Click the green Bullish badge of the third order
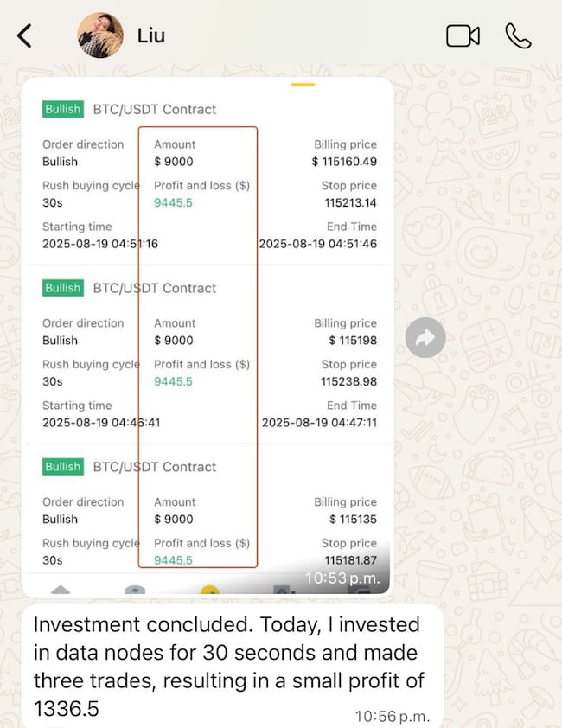The image size is (562, 728). (62, 467)
